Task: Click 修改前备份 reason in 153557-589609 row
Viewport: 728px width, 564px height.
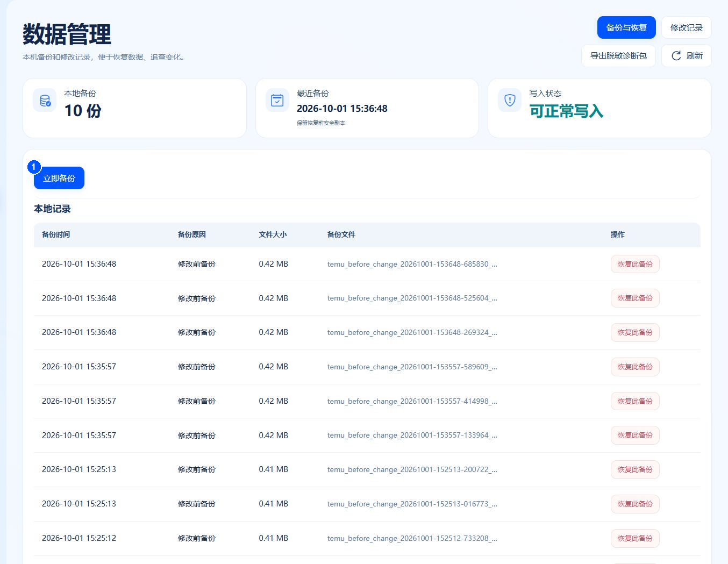Action: (x=197, y=367)
